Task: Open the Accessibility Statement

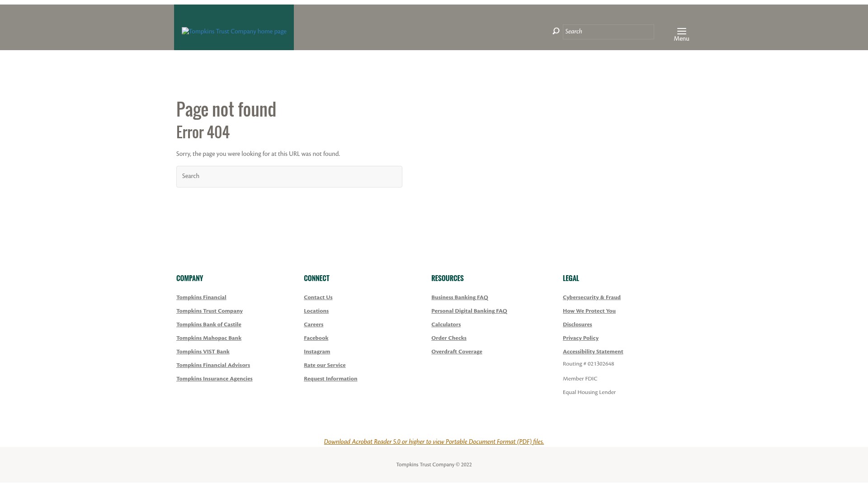Action: (593, 352)
